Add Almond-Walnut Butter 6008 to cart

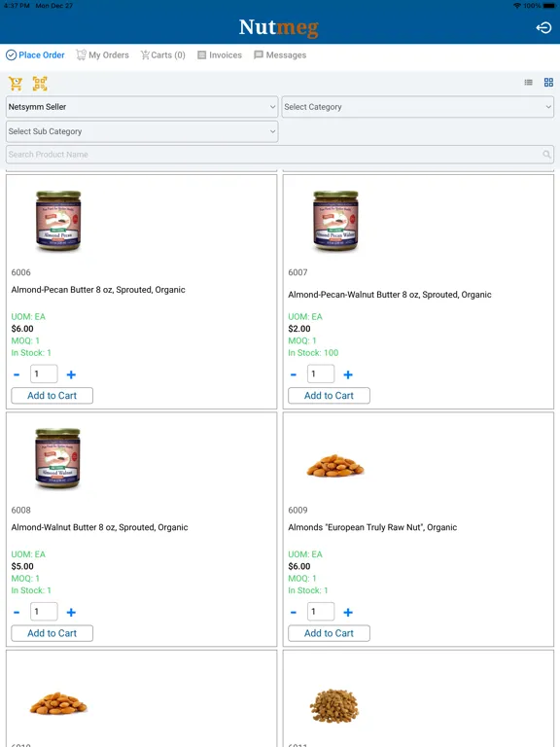[x=52, y=633]
